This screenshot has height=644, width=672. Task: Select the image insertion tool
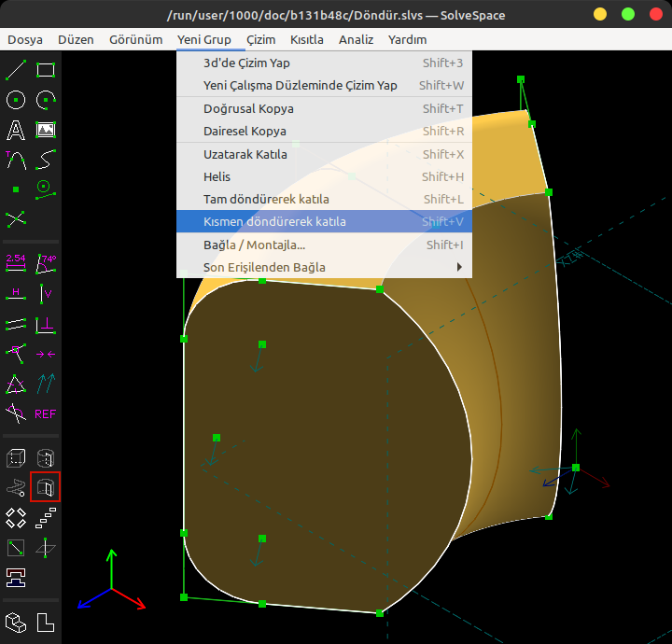click(x=46, y=130)
